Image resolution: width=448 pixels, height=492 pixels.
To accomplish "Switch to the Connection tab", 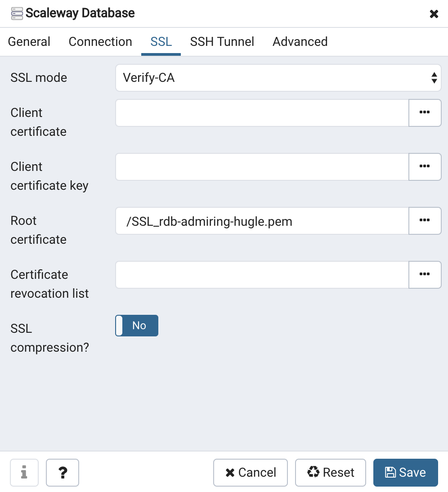I will click(100, 42).
